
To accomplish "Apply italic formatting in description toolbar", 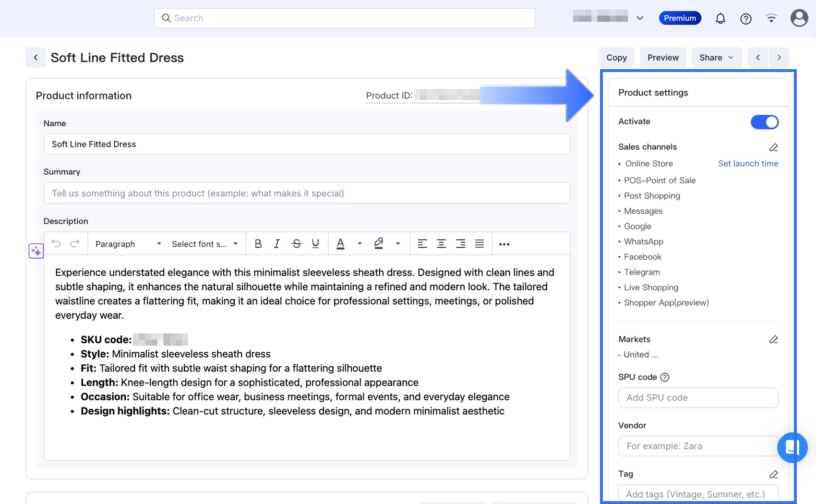I will (277, 244).
